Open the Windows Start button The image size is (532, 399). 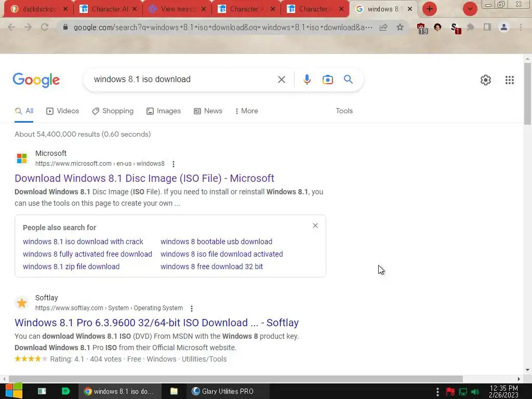[14, 391]
